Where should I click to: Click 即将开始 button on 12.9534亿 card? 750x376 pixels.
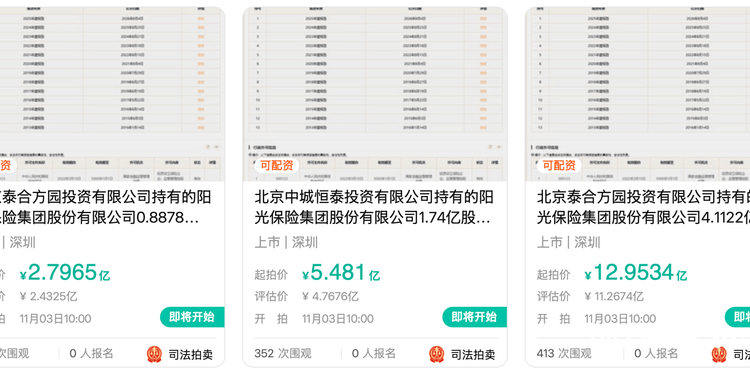coord(738,317)
